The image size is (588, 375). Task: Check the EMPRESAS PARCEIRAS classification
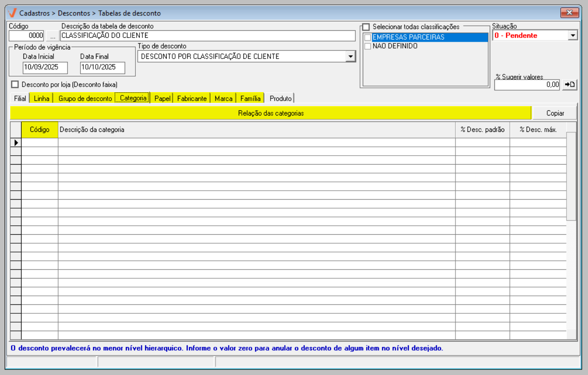pyautogui.click(x=368, y=37)
